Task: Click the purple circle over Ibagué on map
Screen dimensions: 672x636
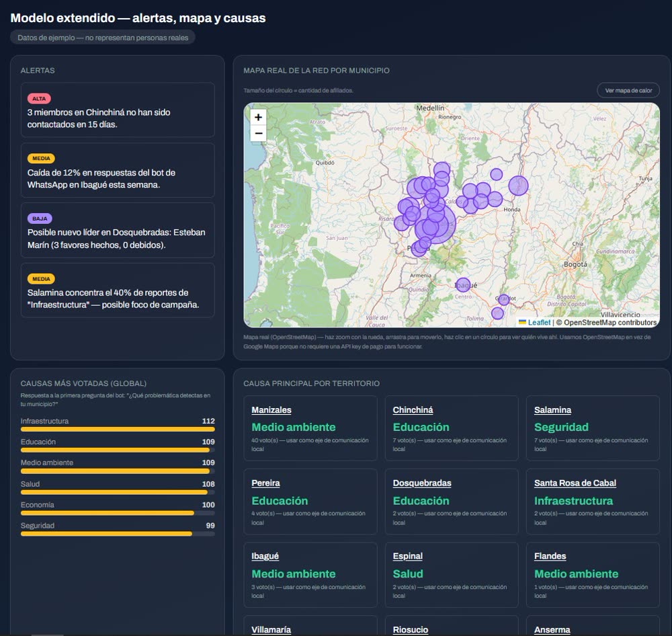Action: click(x=463, y=285)
